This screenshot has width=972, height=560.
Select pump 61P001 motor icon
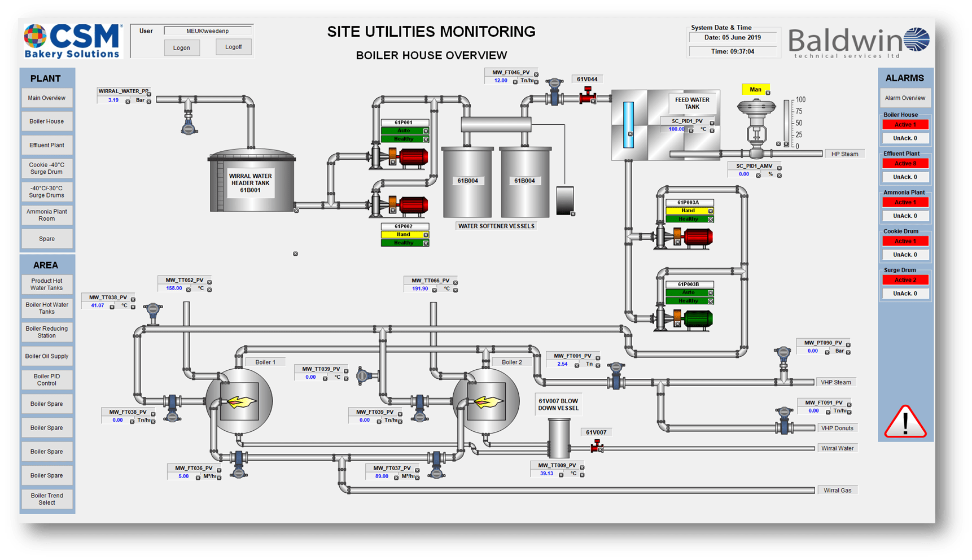(x=413, y=158)
